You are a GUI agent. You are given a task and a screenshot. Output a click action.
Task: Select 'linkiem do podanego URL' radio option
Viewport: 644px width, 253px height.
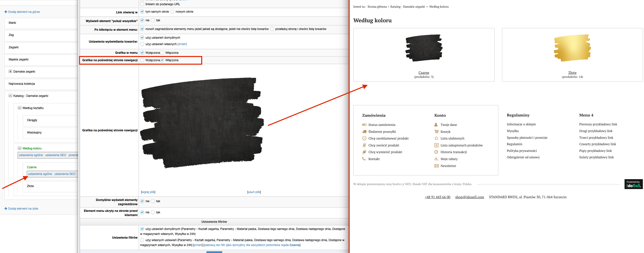click(x=142, y=4)
